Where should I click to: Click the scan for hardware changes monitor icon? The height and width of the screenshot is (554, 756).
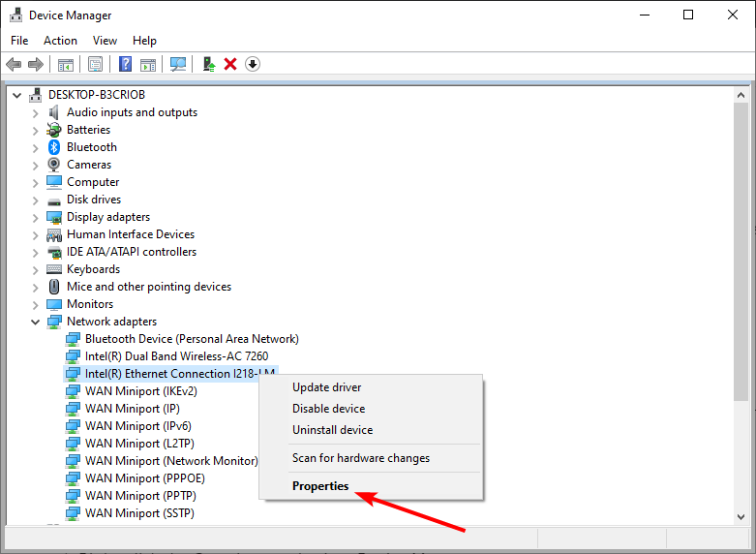(178, 64)
